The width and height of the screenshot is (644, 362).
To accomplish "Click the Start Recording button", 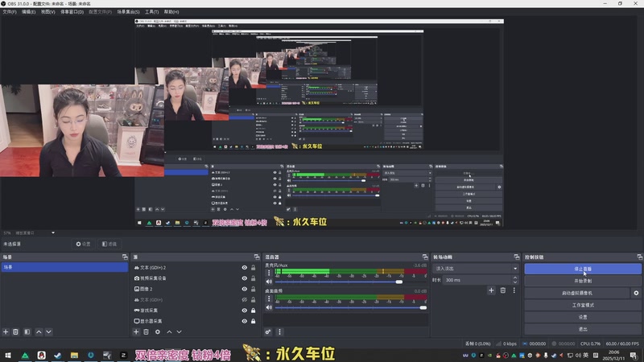I will tap(582, 281).
